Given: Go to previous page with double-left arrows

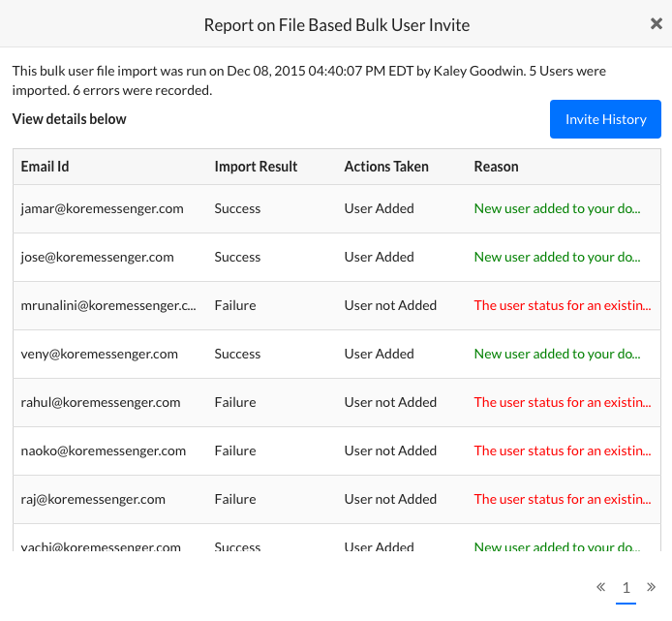Looking at the screenshot, I should coord(600,587).
